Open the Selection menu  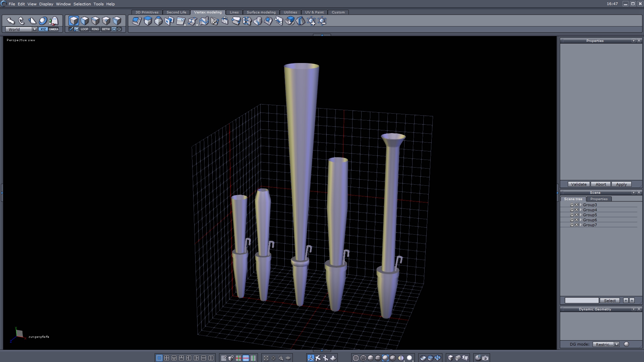coord(82,4)
